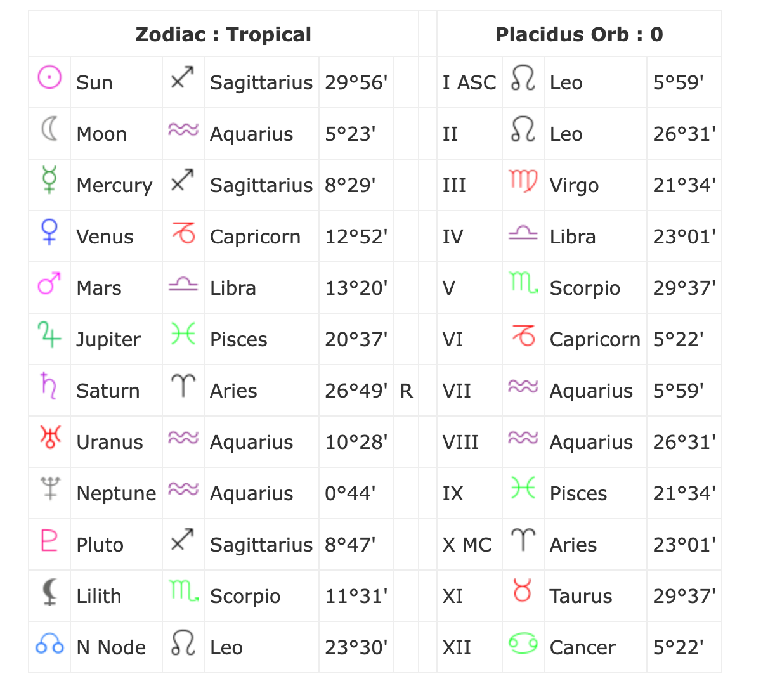Select the red Taurus glyph in row XI
775x700 pixels.
click(x=523, y=590)
